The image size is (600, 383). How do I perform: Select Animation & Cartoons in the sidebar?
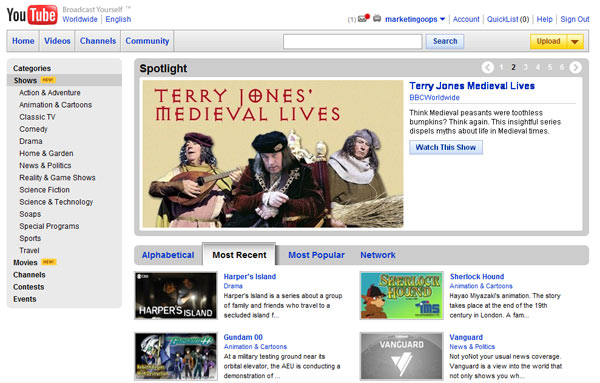click(x=55, y=105)
